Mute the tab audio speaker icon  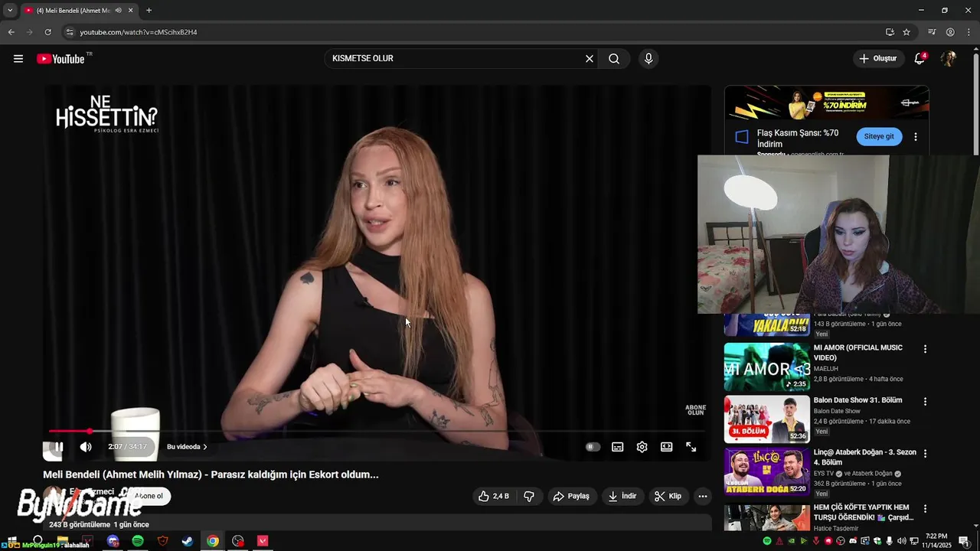coord(118,11)
